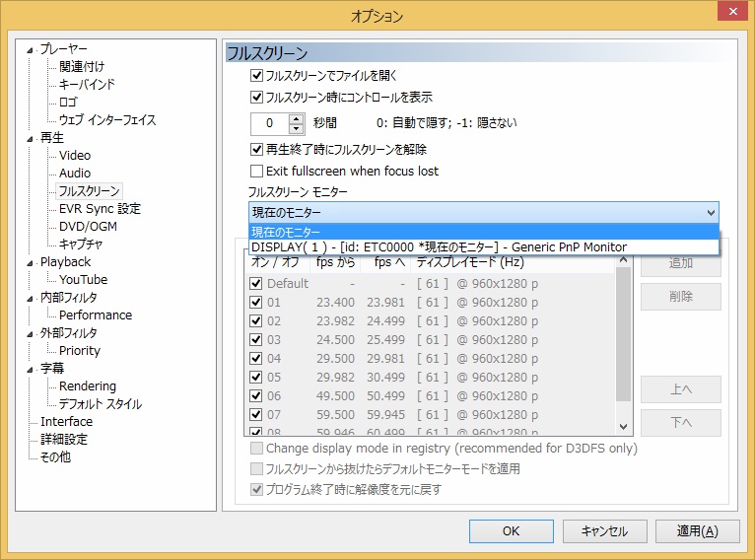Click the 適用(A) button
The width and height of the screenshot is (755, 560).
(x=697, y=531)
